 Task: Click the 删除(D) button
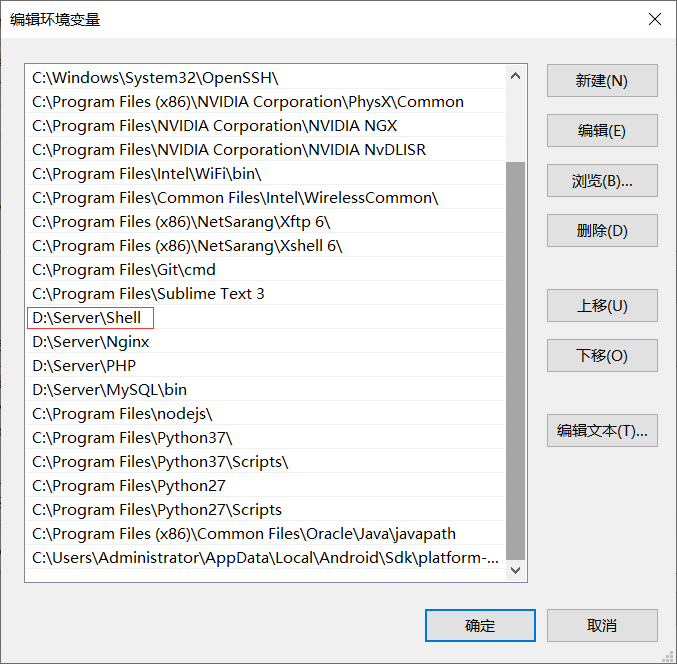click(602, 231)
